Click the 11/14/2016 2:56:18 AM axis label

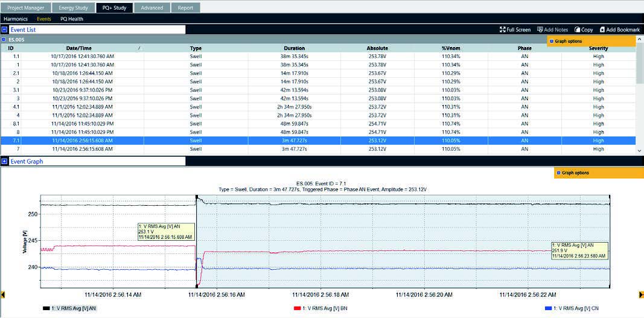click(x=322, y=294)
